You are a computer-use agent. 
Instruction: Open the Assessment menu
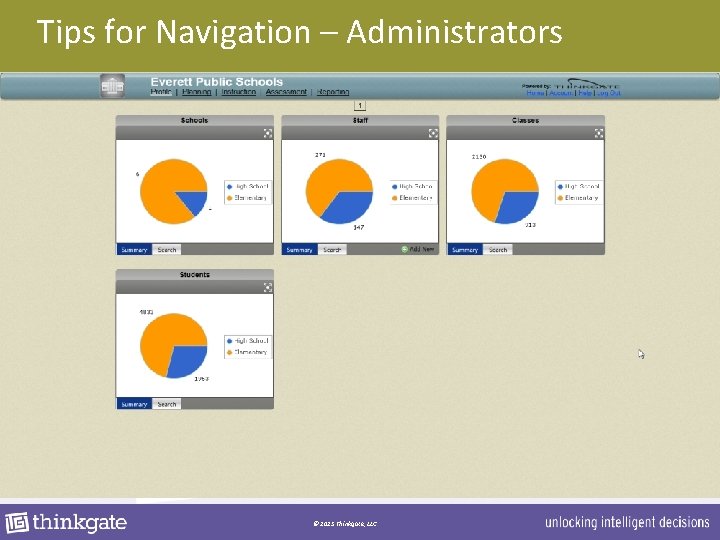coord(286,92)
